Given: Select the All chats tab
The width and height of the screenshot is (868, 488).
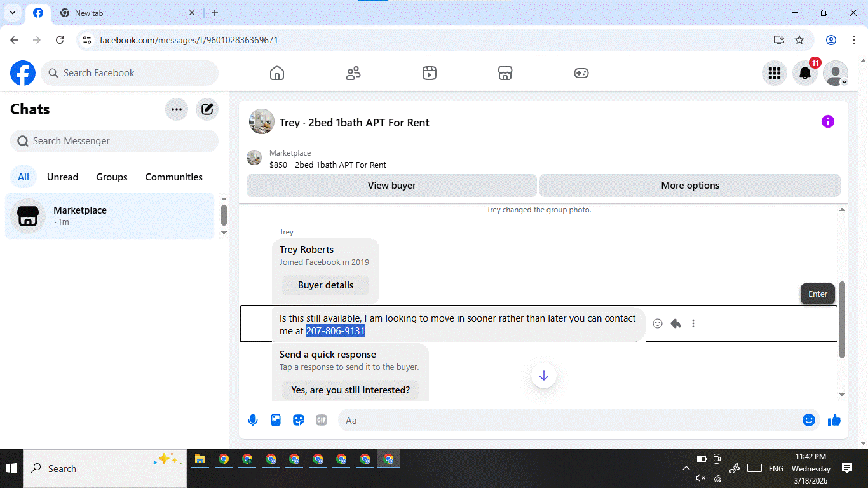Looking at the screenshot, I should point(24,177).
